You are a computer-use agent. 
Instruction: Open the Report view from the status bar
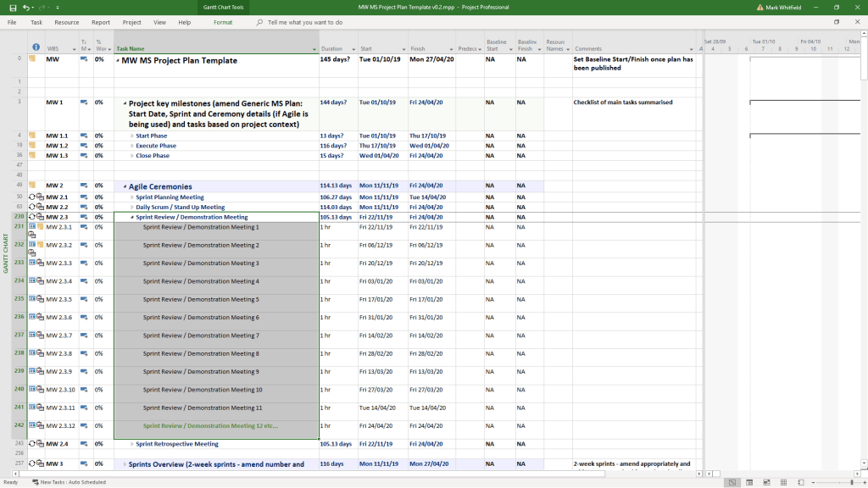800,482
